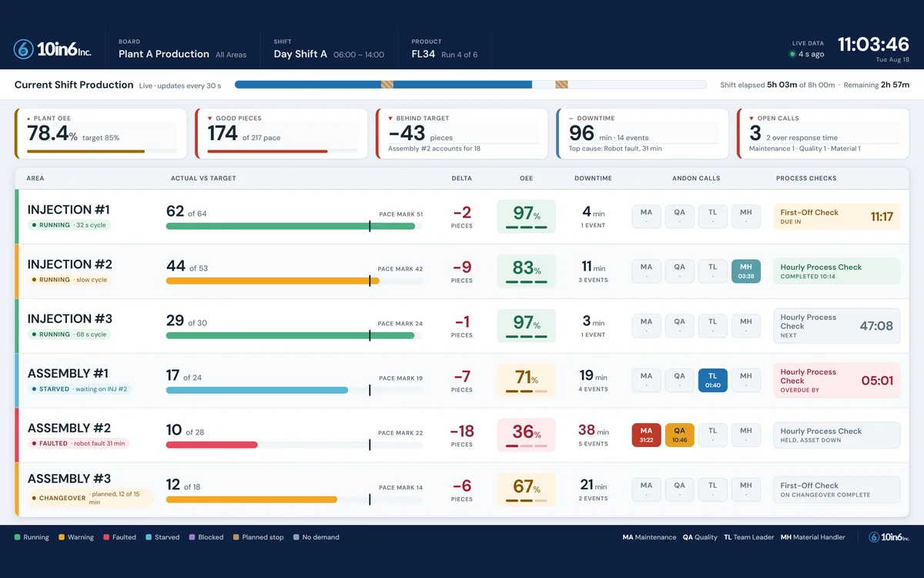Click the 11:03:46 clock
Viewport: 924px width, 578px height.
[x=873, y=44]
